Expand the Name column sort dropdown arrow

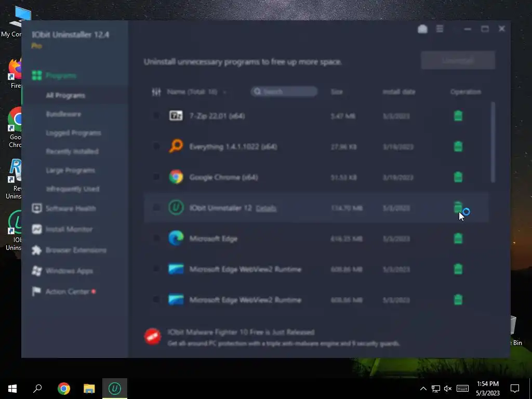[x=224, y=92]
